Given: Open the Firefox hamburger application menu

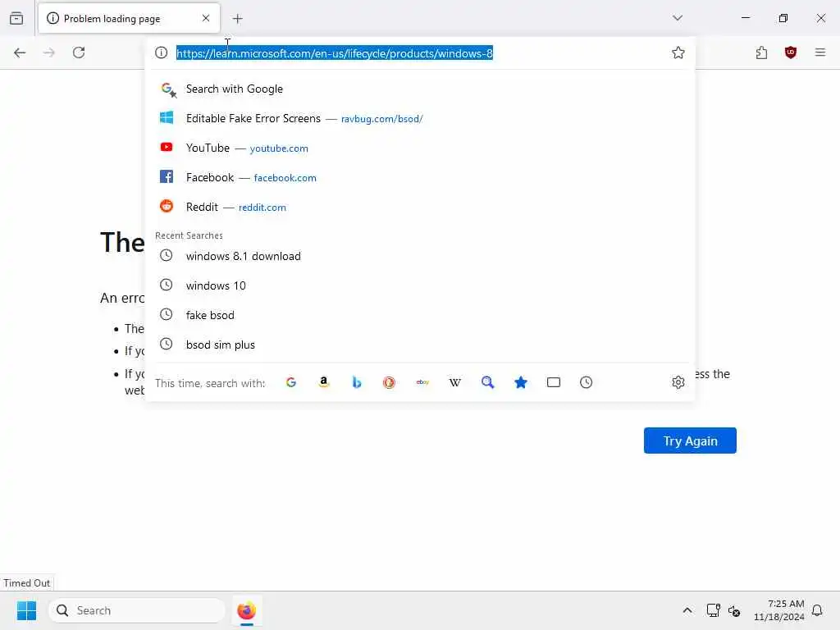Looking at the screenshot, I should pos(819,52).
